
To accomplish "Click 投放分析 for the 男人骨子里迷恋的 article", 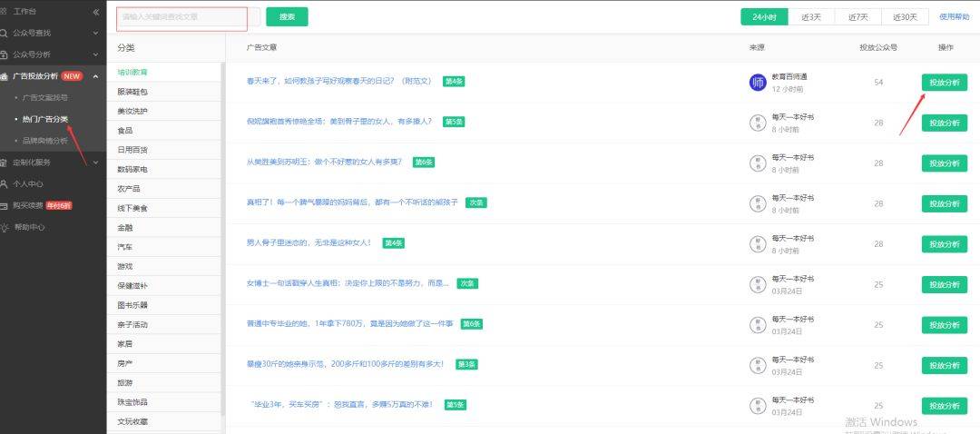I will 945,244.
